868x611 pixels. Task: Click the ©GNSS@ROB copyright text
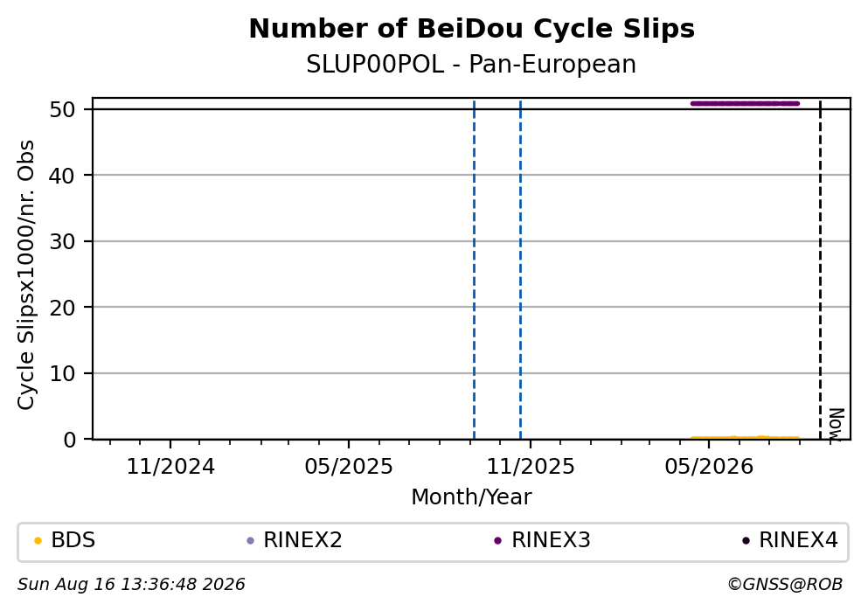tap(785, 585)
